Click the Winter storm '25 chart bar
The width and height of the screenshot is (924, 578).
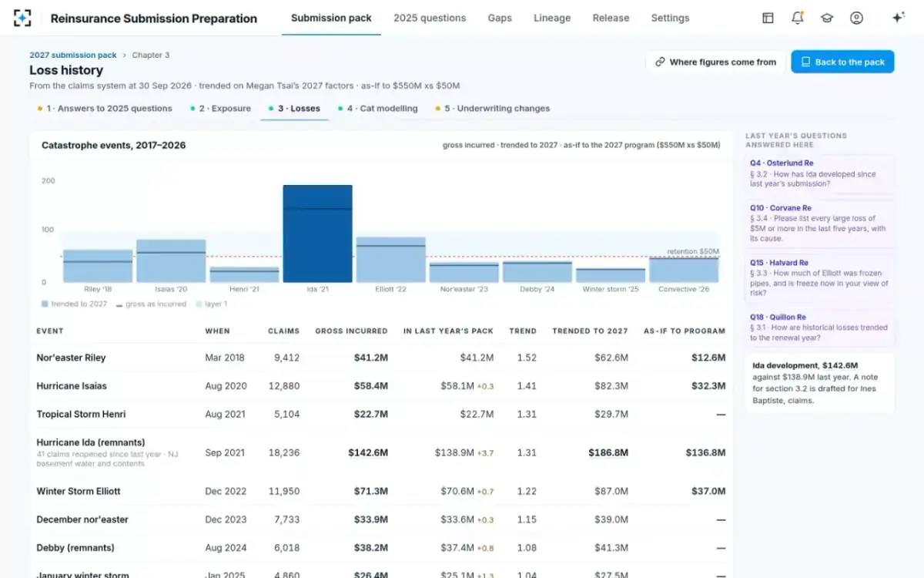[x=611, y=275]
